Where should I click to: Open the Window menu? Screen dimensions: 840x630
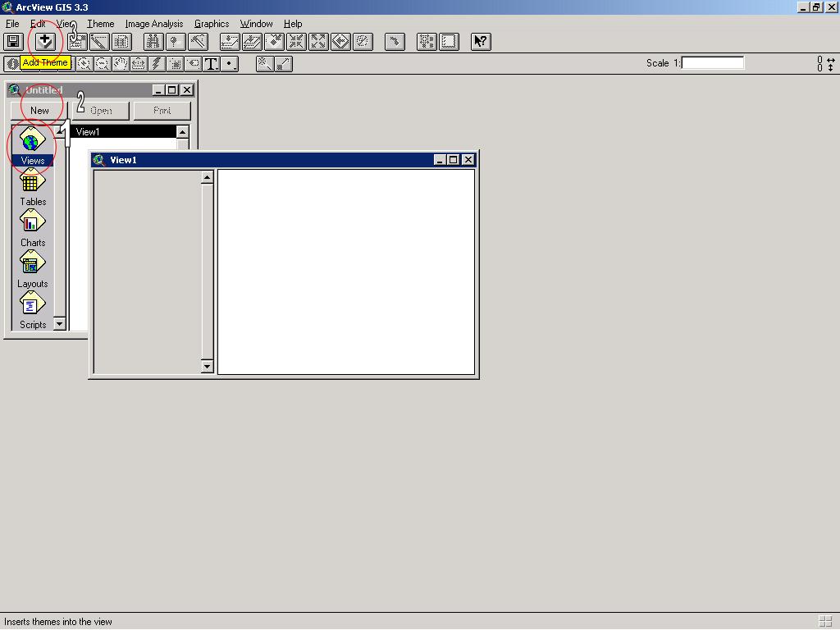pyautogui.click(x=256, y=24)
